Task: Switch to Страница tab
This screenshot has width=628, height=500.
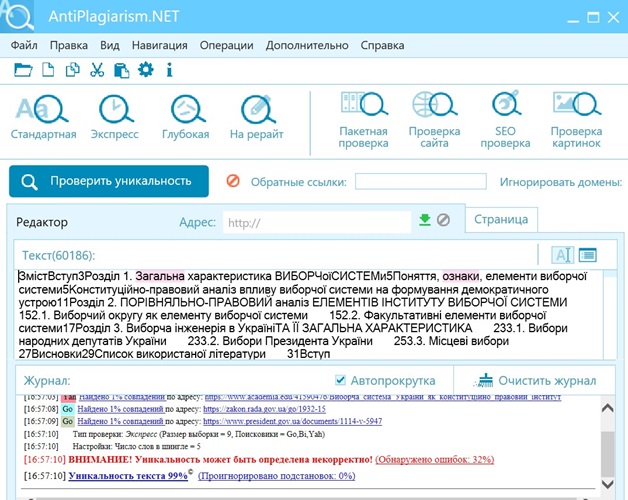Action: tap(501, 220)
